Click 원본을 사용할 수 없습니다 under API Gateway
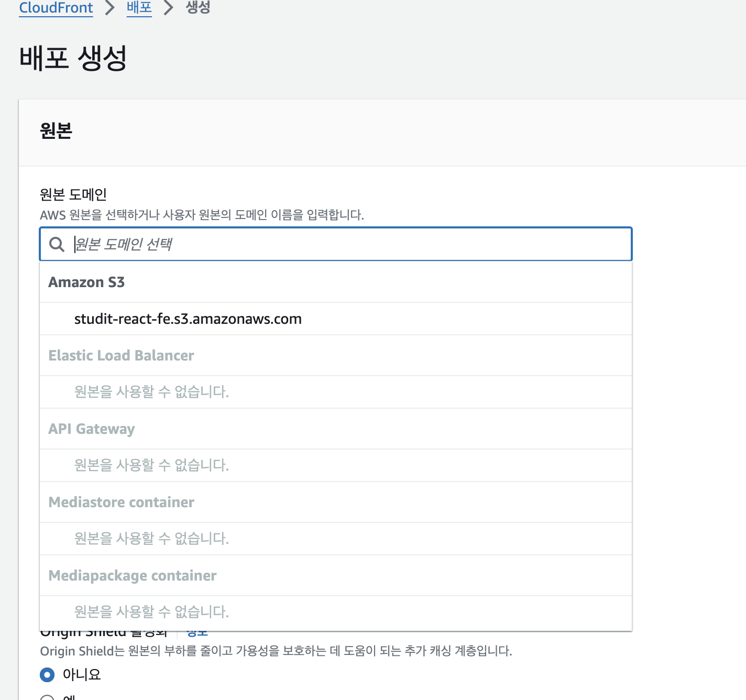 pos(336,465)
